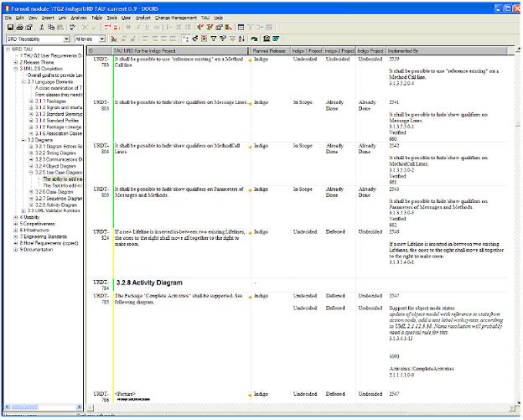This screenshot has width=523, height=420.
Task: Select 3.2.8 Activity Diagram in tree
Action: coord(56,205)
